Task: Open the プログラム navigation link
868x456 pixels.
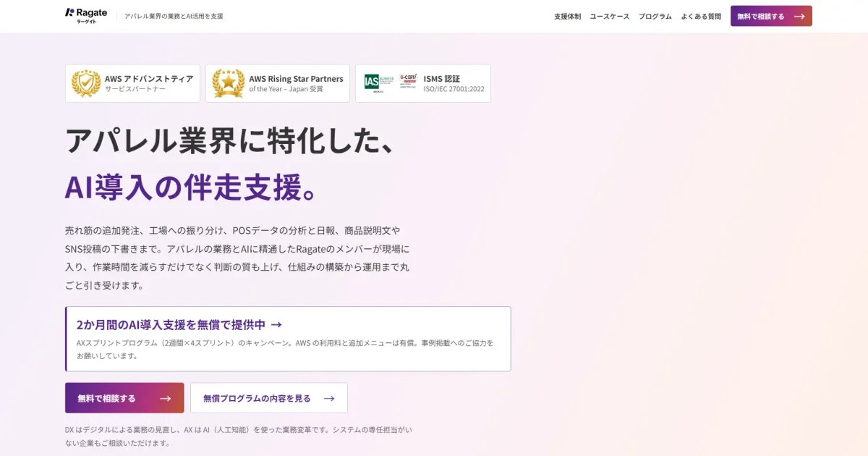Action: click(655, 16)
